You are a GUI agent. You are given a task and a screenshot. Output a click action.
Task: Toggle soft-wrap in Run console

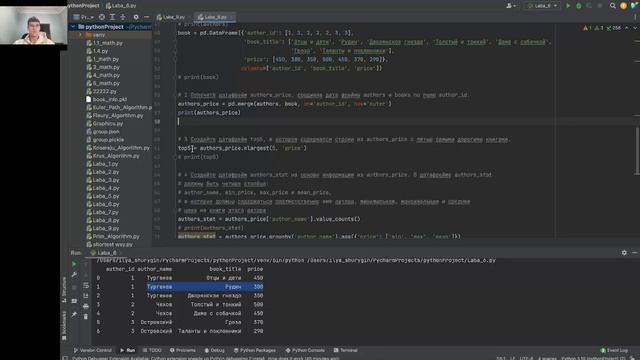(86, 285)
